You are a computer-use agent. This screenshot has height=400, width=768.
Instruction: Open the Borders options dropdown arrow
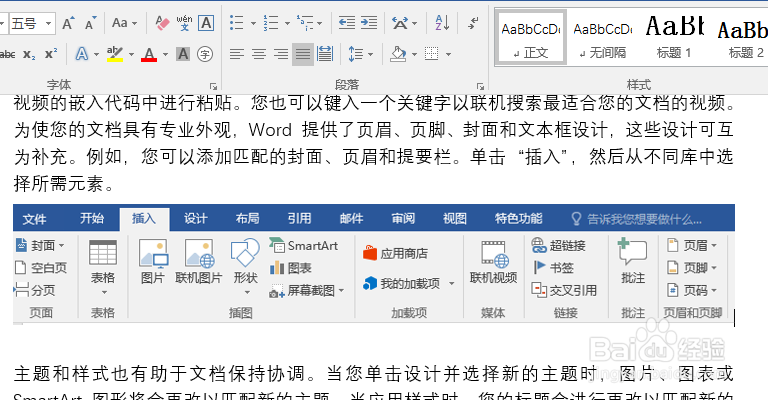click(x=448, y=54)
